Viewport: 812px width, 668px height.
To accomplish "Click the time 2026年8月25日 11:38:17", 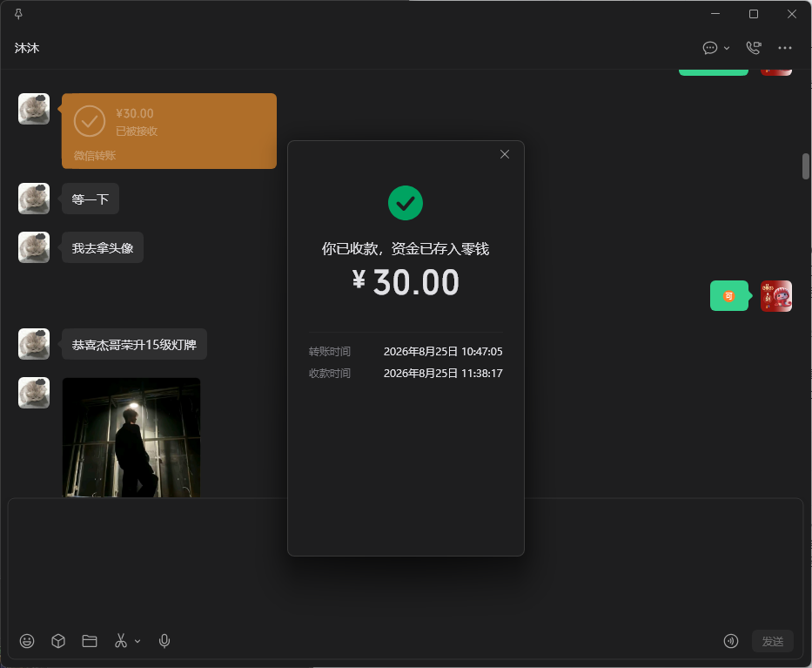I will [443, 373].
